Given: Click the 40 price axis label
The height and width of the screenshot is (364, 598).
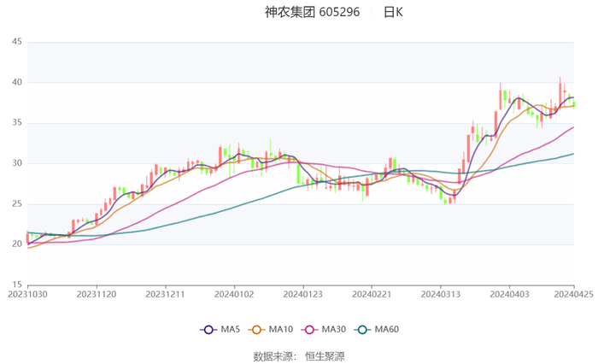Looking at the screenshot, I should pos(17,82).
